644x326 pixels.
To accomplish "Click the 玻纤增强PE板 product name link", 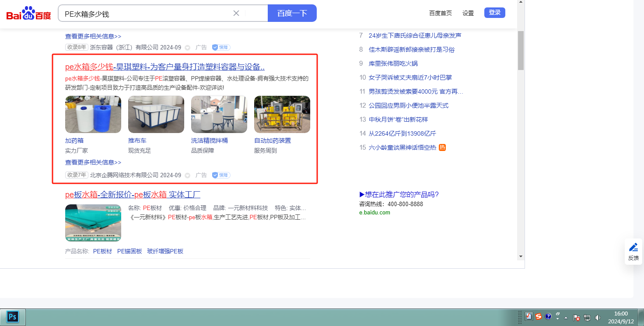I will pyautogui.click(x=165, y=251).
